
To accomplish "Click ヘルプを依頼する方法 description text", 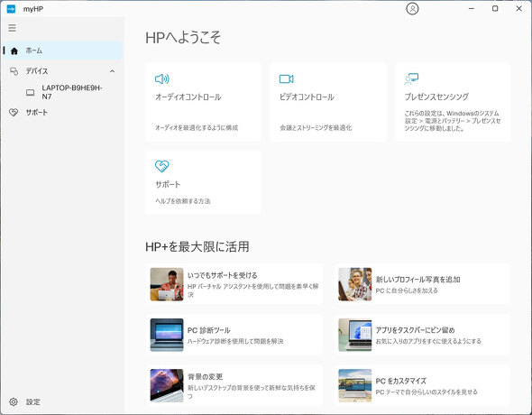I will (182, 201).
